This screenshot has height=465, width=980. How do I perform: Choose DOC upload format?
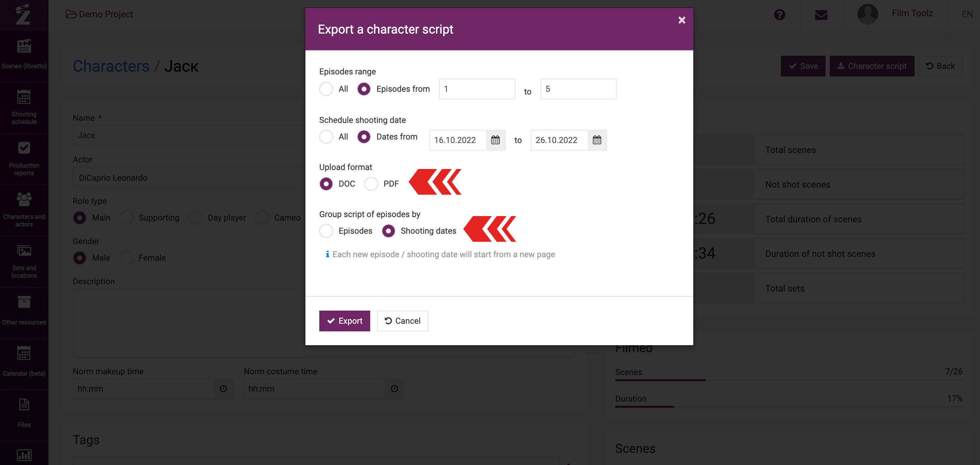326,184
